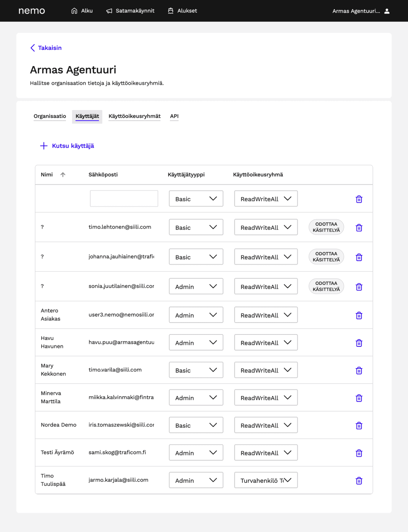The image size is (408, 532).
Task: Remove Timo Tuulispää using trash icon
Action: point(359,481)
